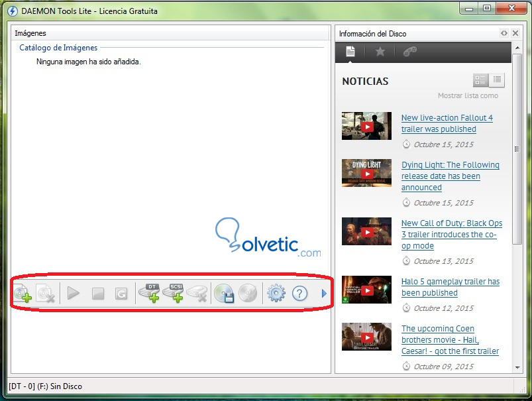Open Help via the question mark icon

pos(300,293)
